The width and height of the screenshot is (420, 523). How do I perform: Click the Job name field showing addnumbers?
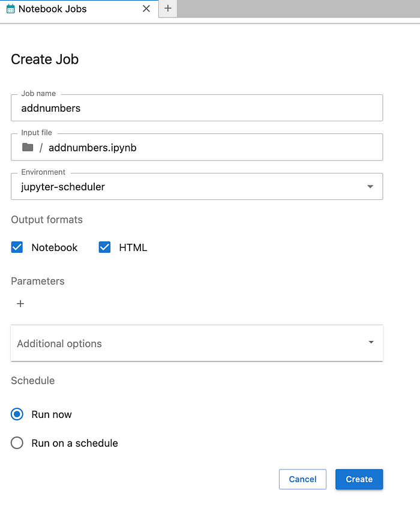196,108
